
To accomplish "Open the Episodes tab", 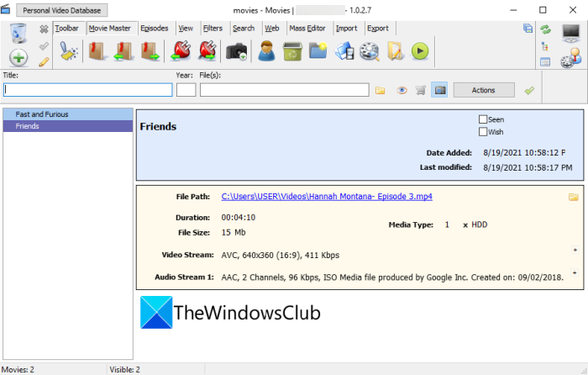I will point(154,28).
